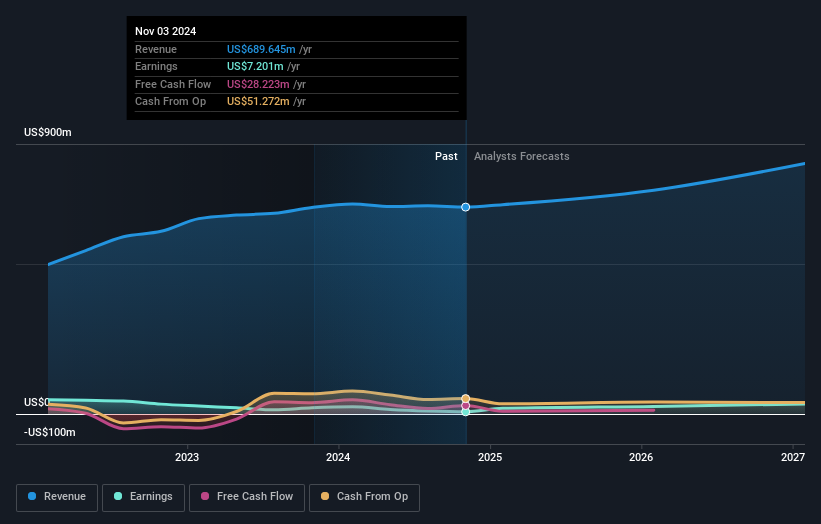Click the Free Cash Flow label in tooltip
The width and height of the screenshot is (821, 524).
click(x=173, y=84)
